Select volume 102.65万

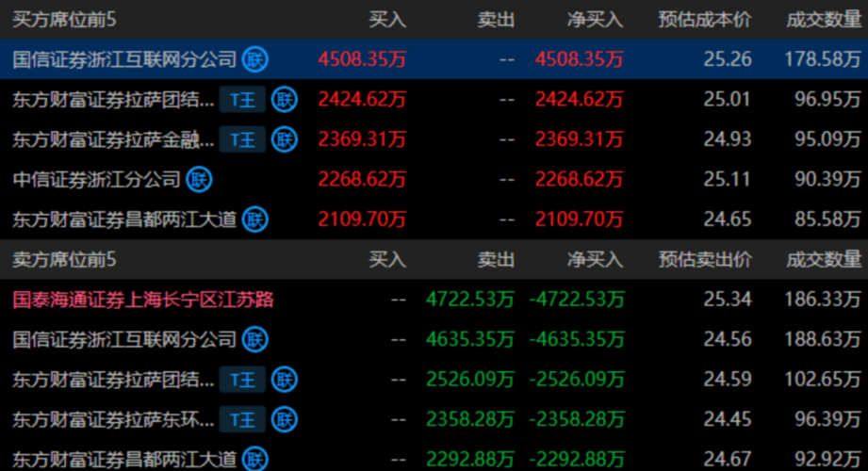click(823, 380)
